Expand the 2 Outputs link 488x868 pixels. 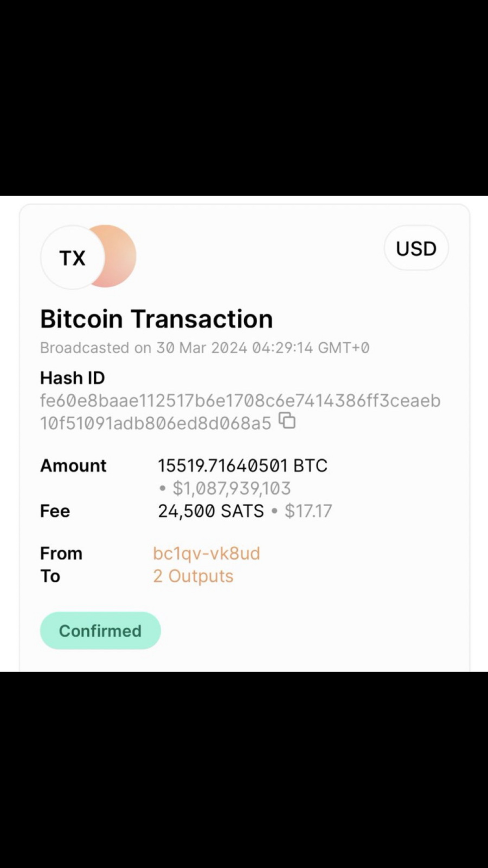[x=193, y=576]
